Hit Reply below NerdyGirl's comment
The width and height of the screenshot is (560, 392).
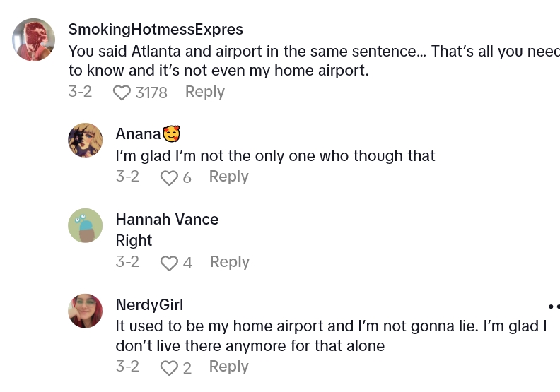tap(228, 367)
